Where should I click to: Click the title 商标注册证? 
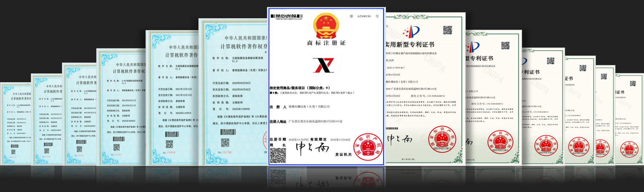pos(326,43)
